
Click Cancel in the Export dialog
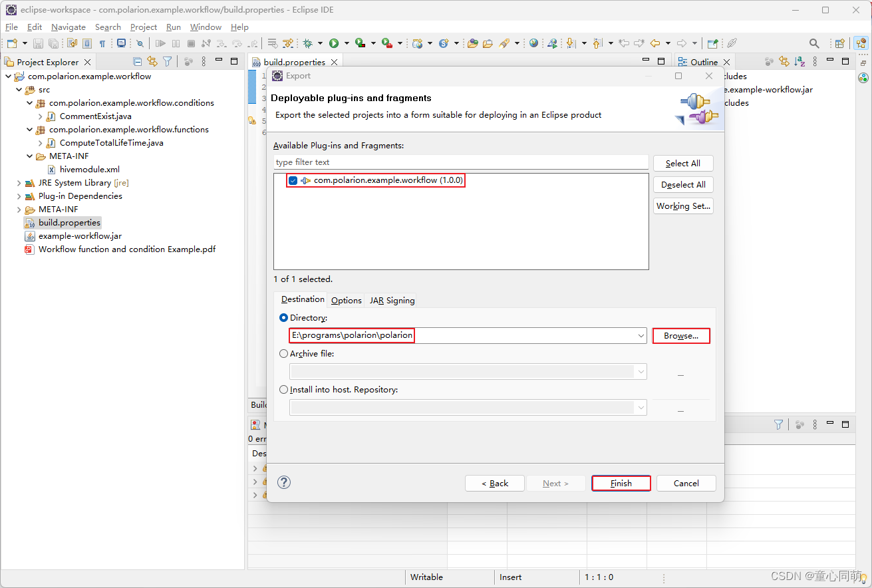pos(686,484)
